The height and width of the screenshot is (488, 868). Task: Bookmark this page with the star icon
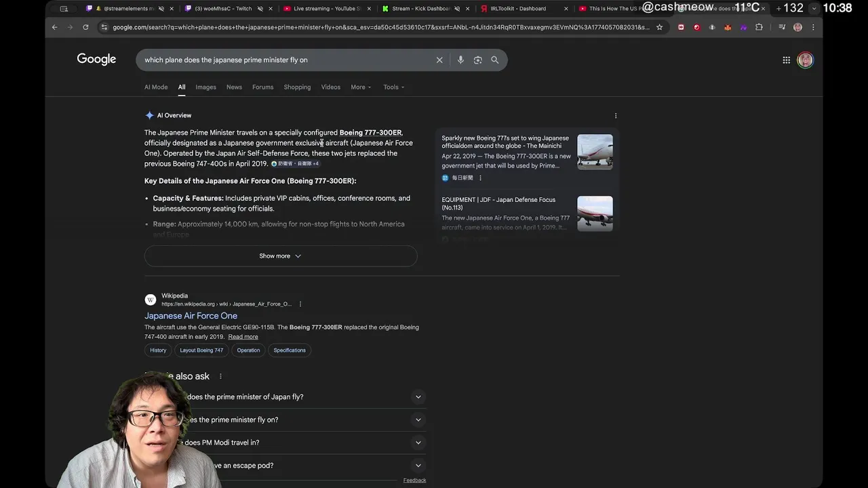[x=659, y=27]
